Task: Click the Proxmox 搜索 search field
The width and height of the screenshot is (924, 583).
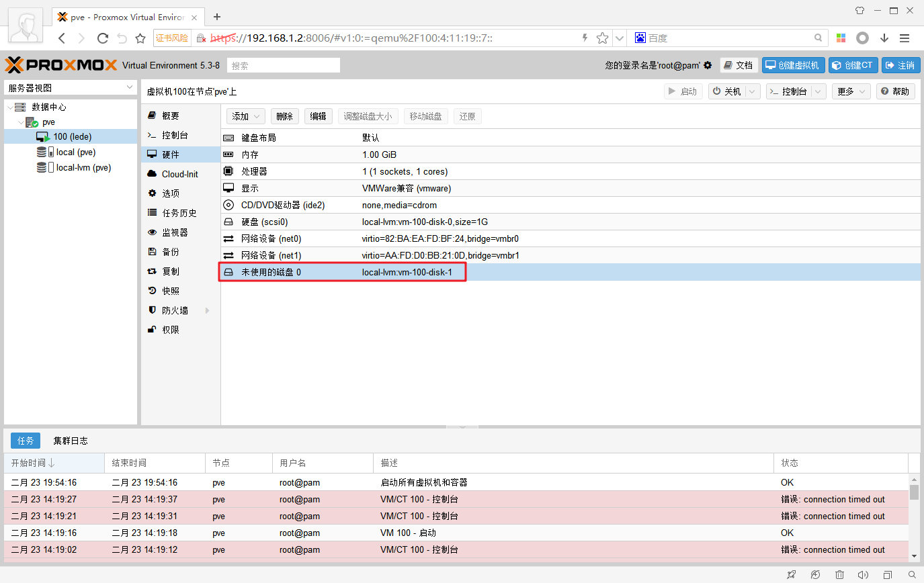Action: pyautogui.click(x=284, y=65)
